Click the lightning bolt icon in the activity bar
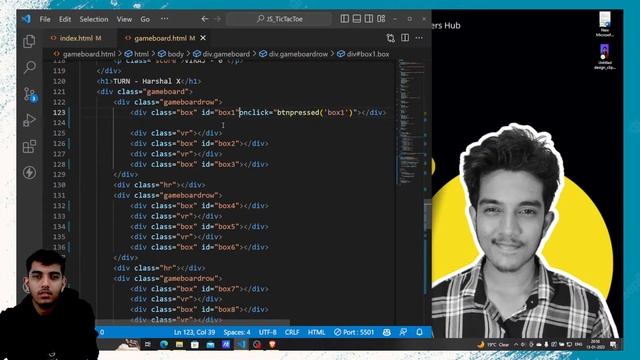This screenshot has height=360, width=640. coord(29,172)
